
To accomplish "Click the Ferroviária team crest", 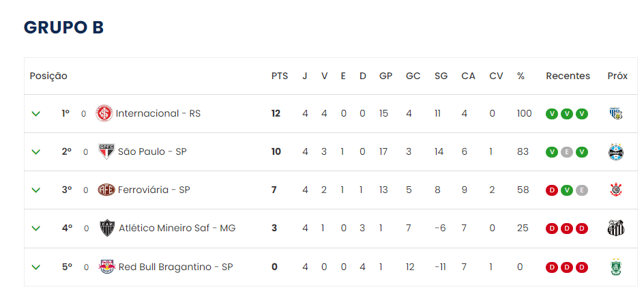I will (x=106, y=190).
